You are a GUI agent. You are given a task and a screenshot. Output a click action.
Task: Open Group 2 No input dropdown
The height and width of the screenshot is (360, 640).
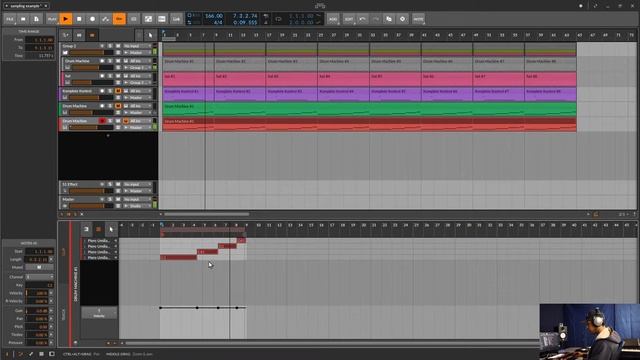tap(138, 46)
